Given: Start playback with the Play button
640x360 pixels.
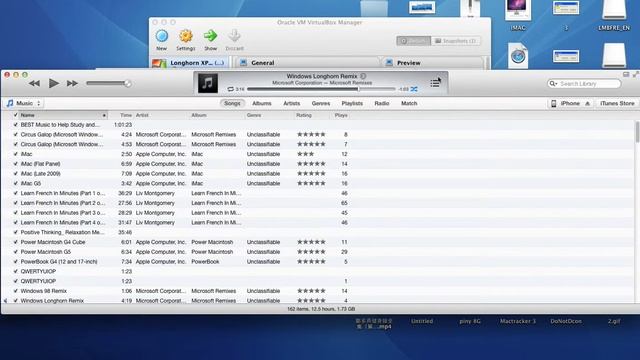Looking at the screenshot, I should pos(53,83).
